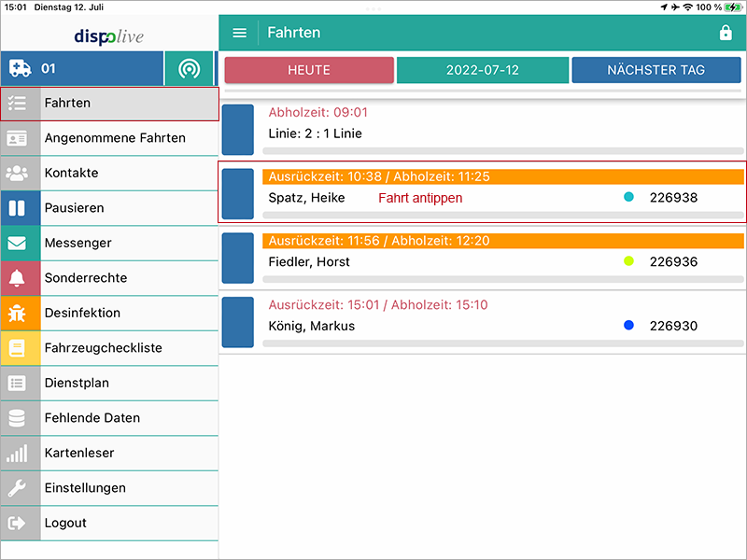Tap the Kontakte people icon
The height and width of the screenshot is (560, 747).
click(17, 174)
